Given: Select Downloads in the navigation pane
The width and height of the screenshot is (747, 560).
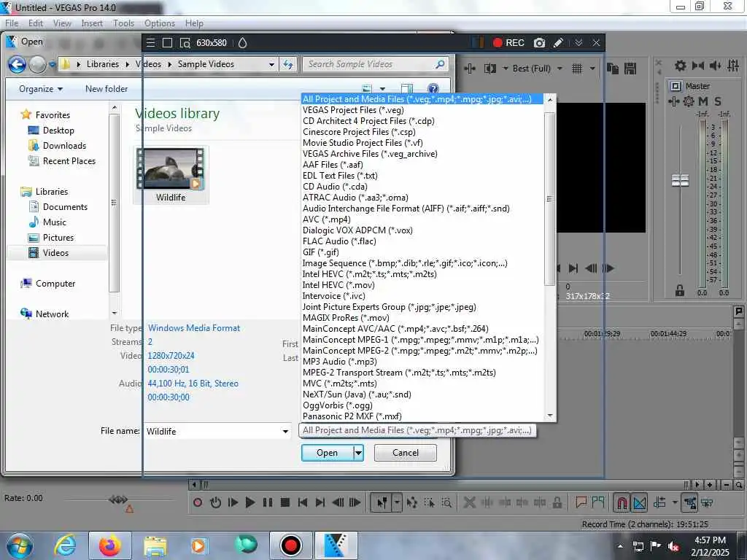Looking at the screenshot, I should pyautogui.click(x=64, y=146).
